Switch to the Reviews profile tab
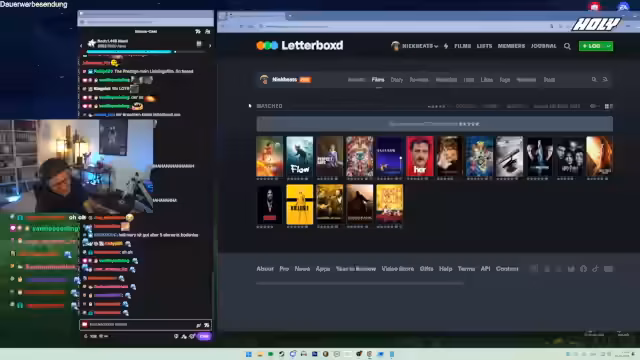 click(x=419, y=80)
